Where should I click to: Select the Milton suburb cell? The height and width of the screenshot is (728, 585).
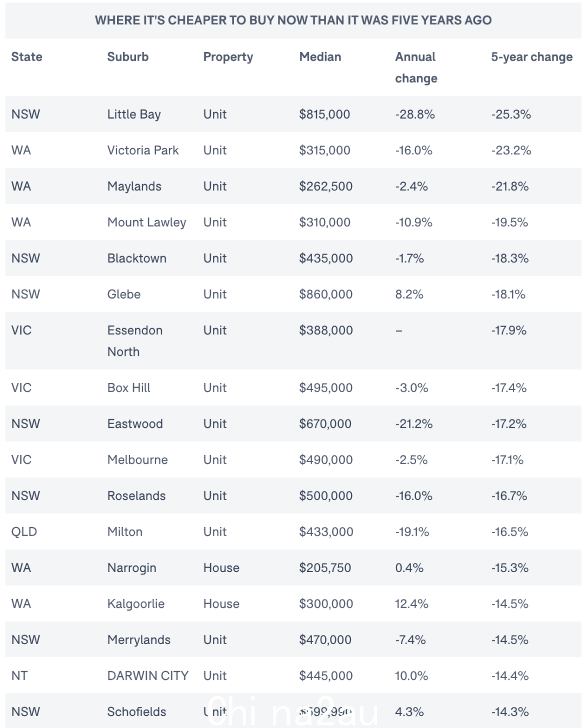125,531
